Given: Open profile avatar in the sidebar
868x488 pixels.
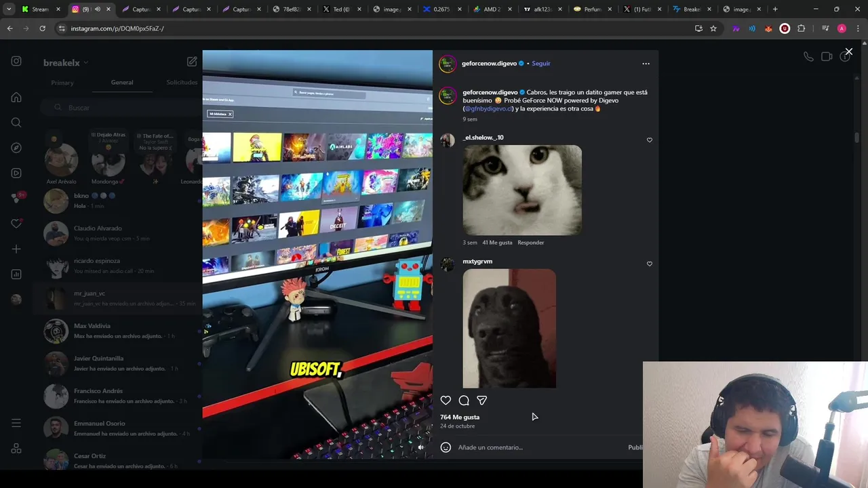Looking at the screenshot, I should [x=16, y=300].
